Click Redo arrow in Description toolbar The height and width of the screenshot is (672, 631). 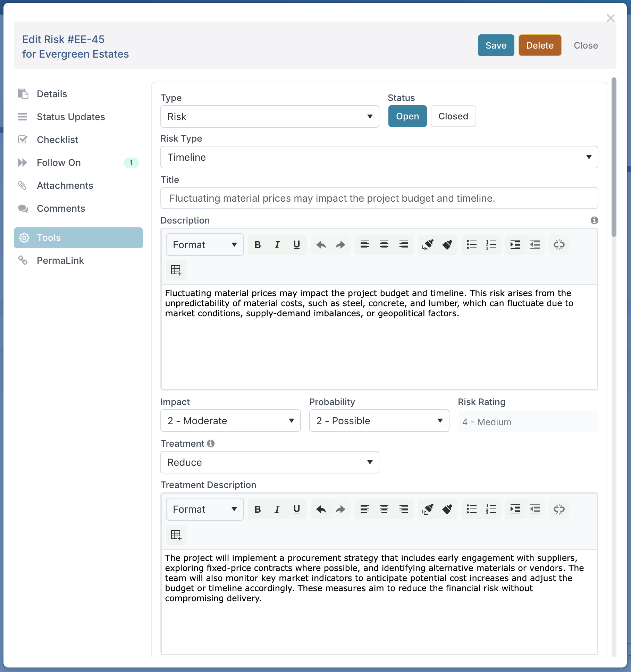coord(340,245)
